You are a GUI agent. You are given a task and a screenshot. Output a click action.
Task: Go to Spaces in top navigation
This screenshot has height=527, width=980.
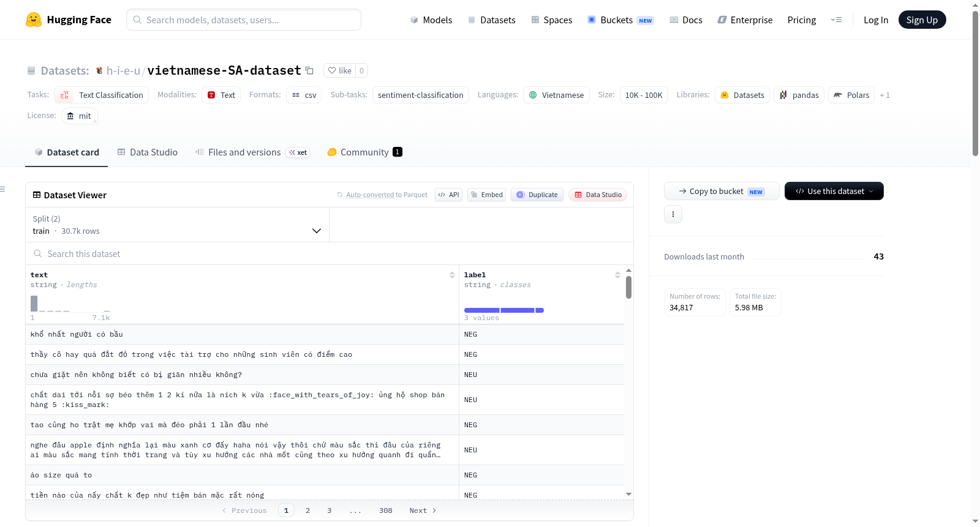click(x=551, y=20)
